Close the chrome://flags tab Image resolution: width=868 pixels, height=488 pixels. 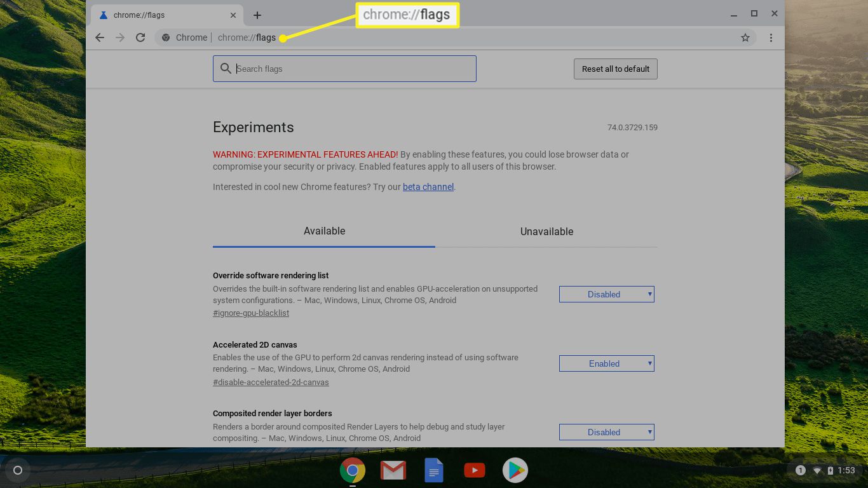click(233, 15)
